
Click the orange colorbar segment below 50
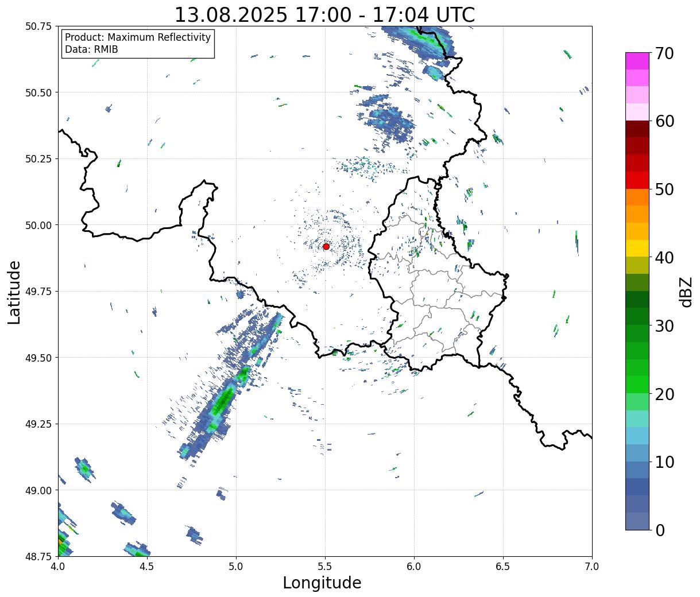[x=637, y=197]
